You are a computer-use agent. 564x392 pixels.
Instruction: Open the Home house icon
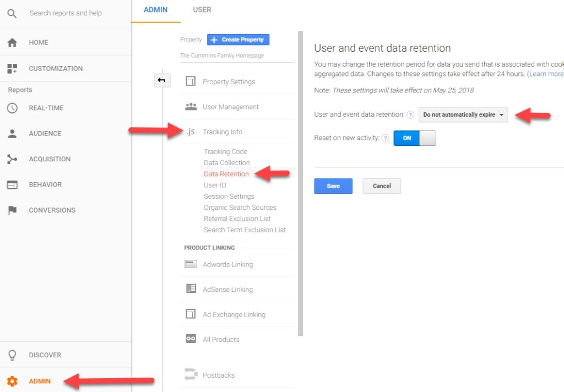coord(12,42)
